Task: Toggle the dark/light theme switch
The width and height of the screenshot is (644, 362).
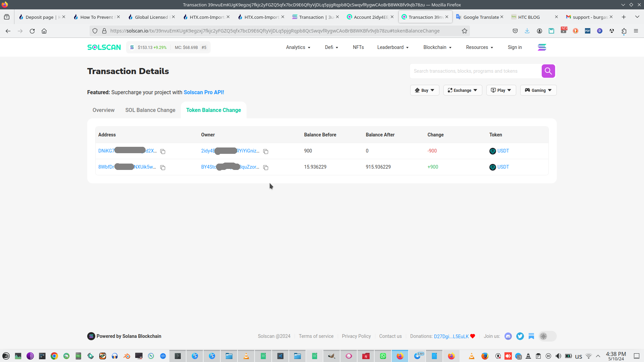Action: coord(547,336)
